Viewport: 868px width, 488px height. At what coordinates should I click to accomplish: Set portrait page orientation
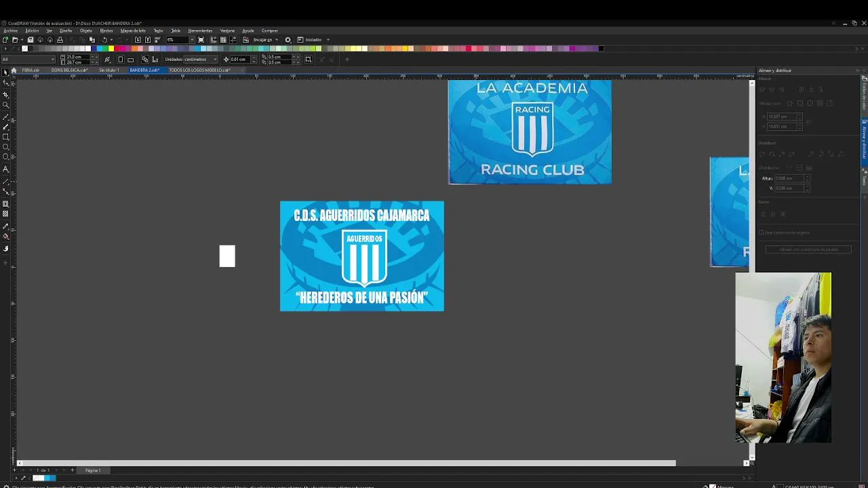121,60
